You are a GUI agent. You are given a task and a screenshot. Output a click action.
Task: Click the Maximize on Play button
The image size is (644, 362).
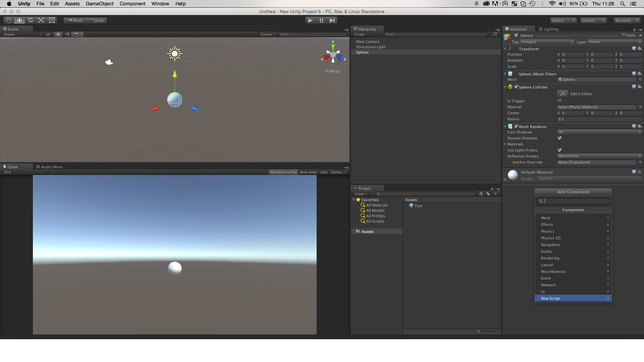point(283,172)
